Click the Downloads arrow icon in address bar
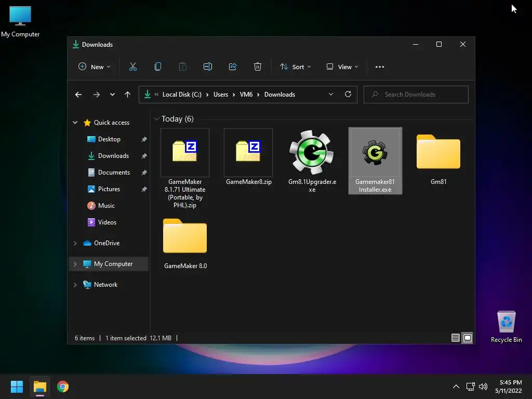 coord(147,95)
